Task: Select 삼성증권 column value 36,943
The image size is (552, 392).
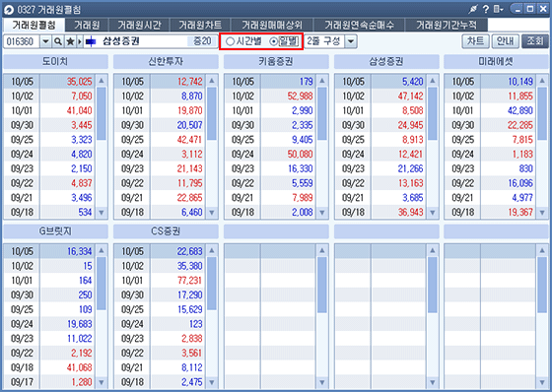Action: (x=410, y=212)
